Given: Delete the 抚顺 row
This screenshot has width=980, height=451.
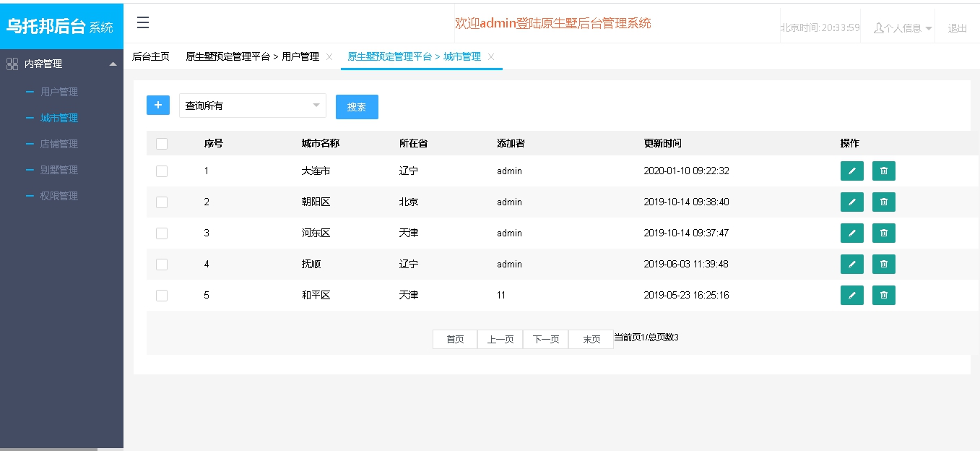Looking at the screenshot, I should 884,264.
